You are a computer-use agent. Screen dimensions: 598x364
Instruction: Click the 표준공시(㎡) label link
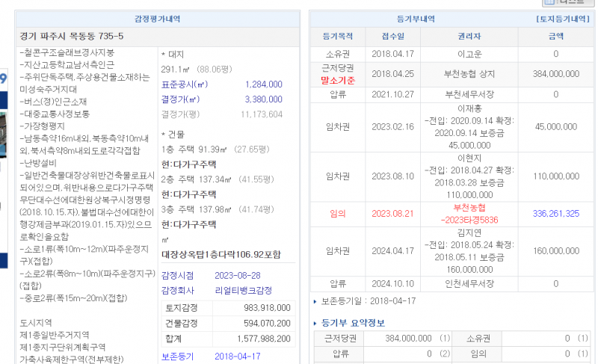coord(180,84)
